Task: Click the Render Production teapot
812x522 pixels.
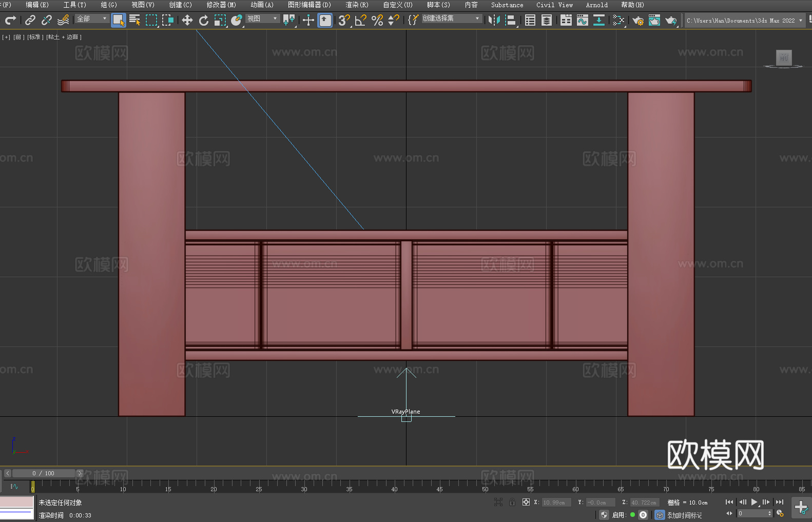Action: [671, 20]
